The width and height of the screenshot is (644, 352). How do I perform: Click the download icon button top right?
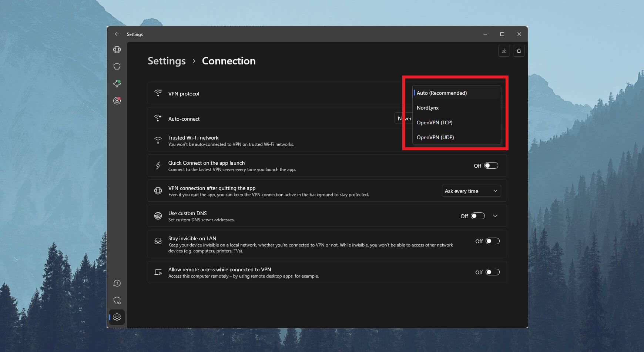coord(504,51)
